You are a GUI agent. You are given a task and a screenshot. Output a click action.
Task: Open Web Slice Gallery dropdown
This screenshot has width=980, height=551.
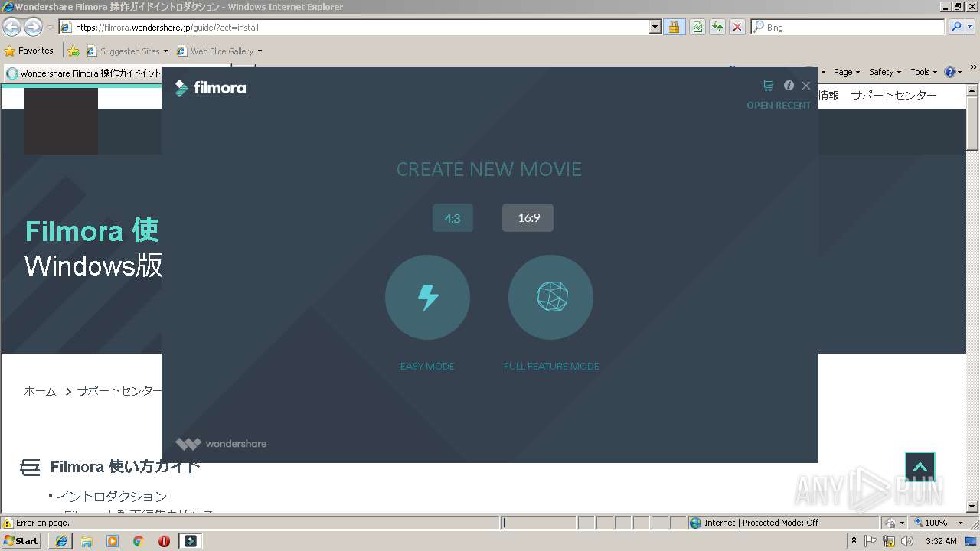219,51
